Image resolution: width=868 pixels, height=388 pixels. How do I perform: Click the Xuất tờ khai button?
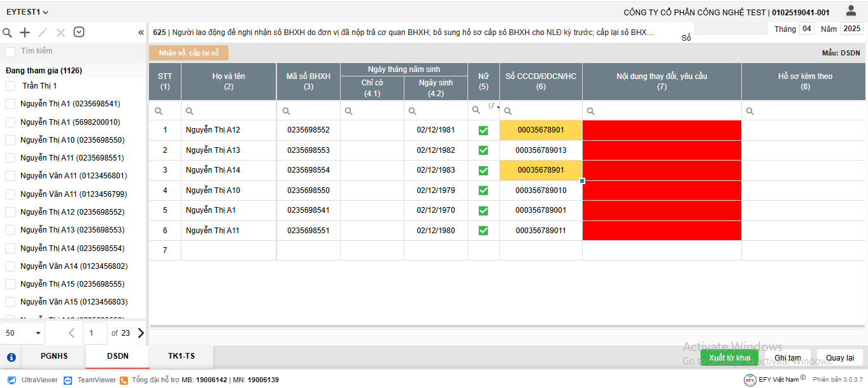729,357
